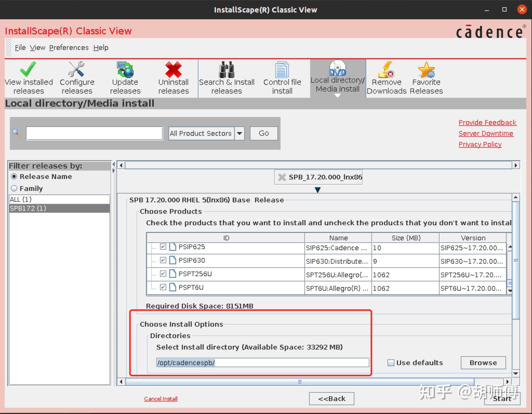Select SPB172 (1) in filter list

point(59,208)
